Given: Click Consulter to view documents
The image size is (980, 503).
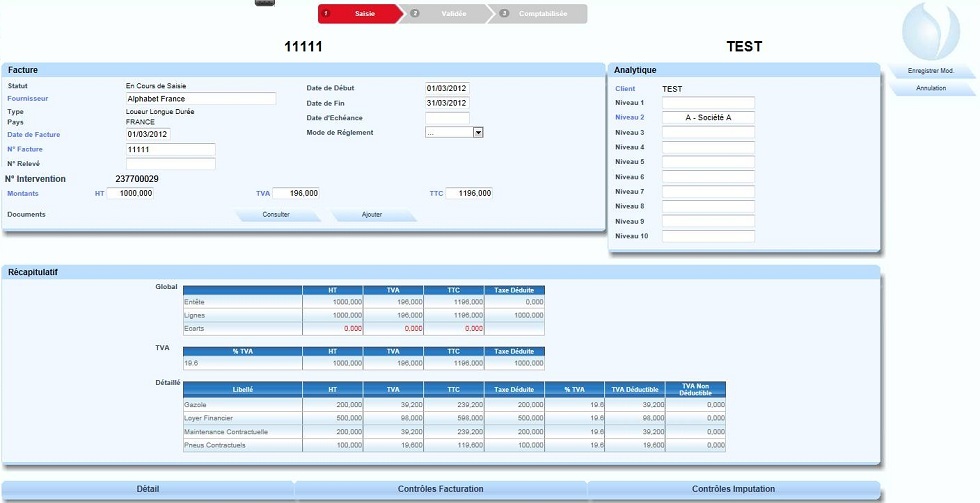Looking at the screenshot, I should tap(276, 215).
